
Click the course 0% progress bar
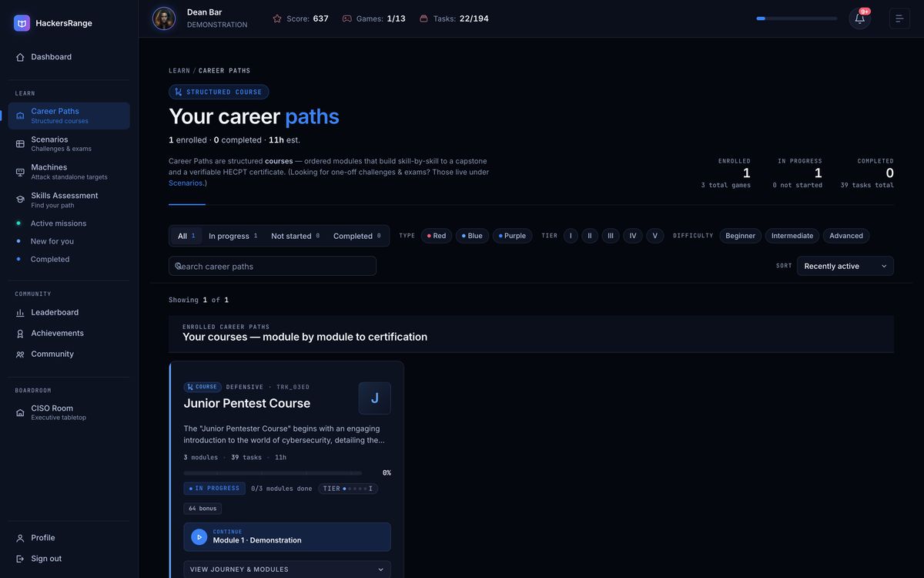[273, 473]
